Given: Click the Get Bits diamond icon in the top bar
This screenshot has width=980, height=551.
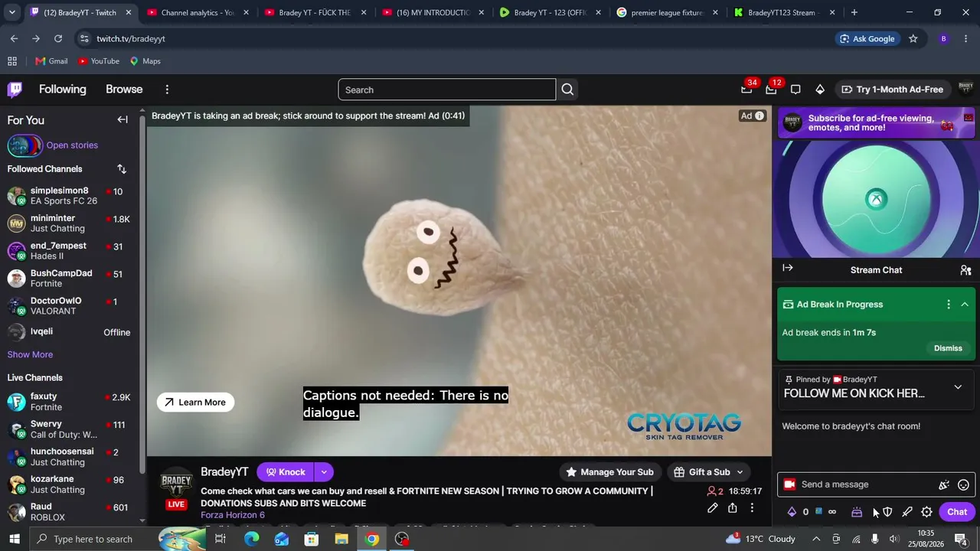Looking at the screenshot, I should [x=820, y=90].
